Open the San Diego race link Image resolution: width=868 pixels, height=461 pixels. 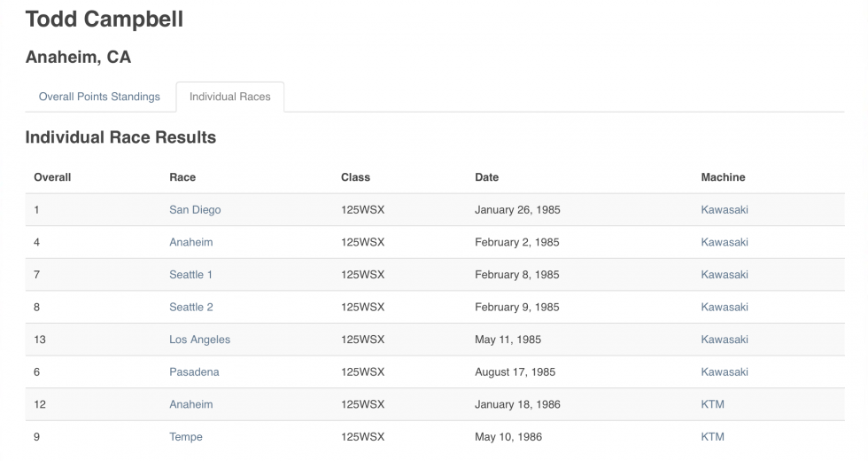(x=195, y=210)
